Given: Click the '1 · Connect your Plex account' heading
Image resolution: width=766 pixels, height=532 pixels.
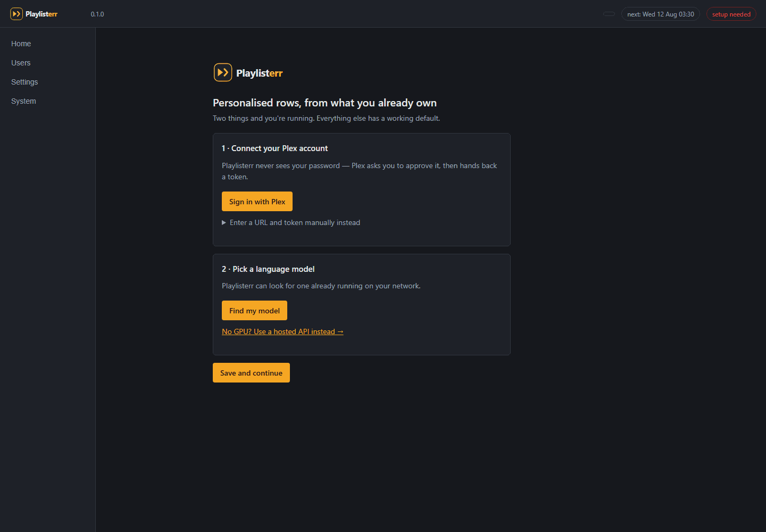Looking at the screenshot, I should coord(274,148).
